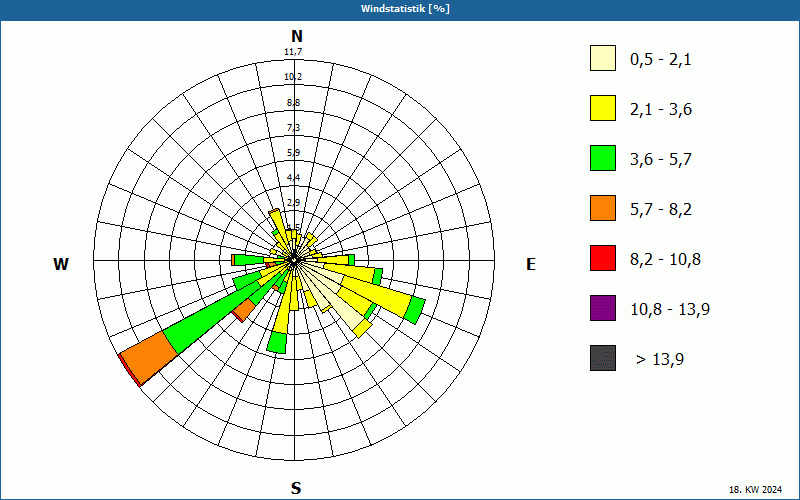The width and height of the screenshot is (800, 500).
Task: Click the dark gray > 13,9 legend swatch
Action: [603, 358]
